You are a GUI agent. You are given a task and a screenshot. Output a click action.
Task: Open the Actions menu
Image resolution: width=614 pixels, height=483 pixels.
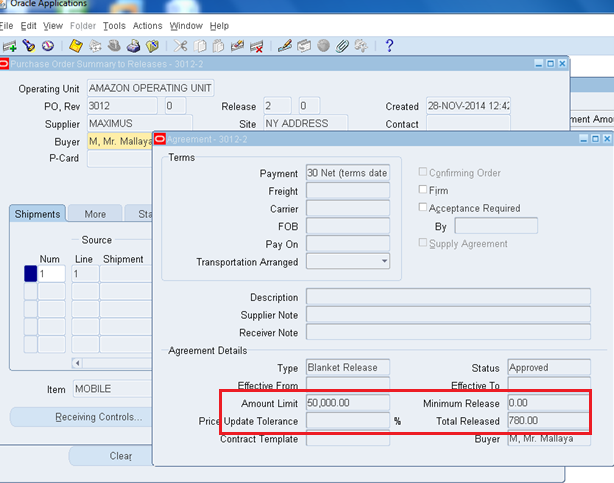[x=148, y=26]
